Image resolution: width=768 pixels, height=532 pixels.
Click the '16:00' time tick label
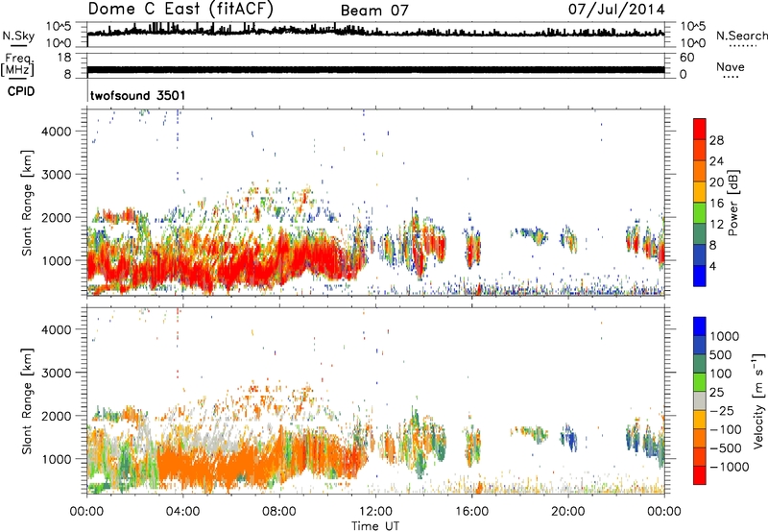[471, 512]
